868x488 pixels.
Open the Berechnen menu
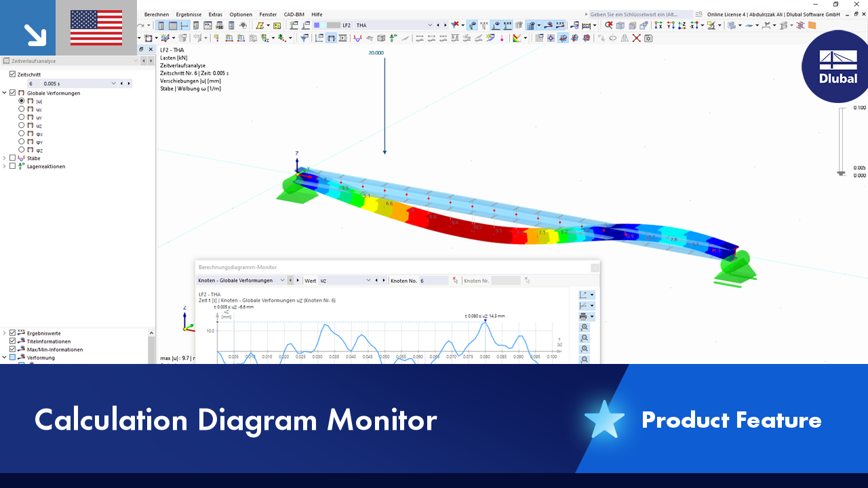pos(157,14)
